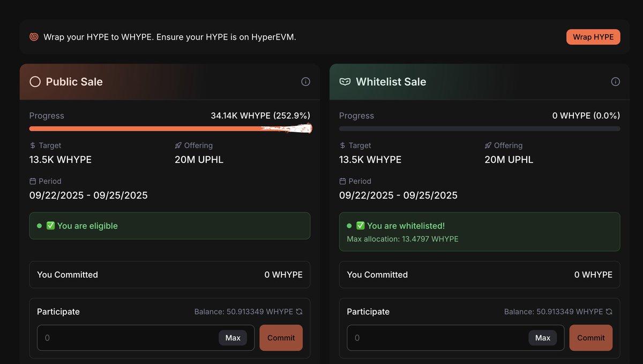Select Public Sale period dates text
The height and width of the screenshot is (364, 643).
(x=88, y=195)
